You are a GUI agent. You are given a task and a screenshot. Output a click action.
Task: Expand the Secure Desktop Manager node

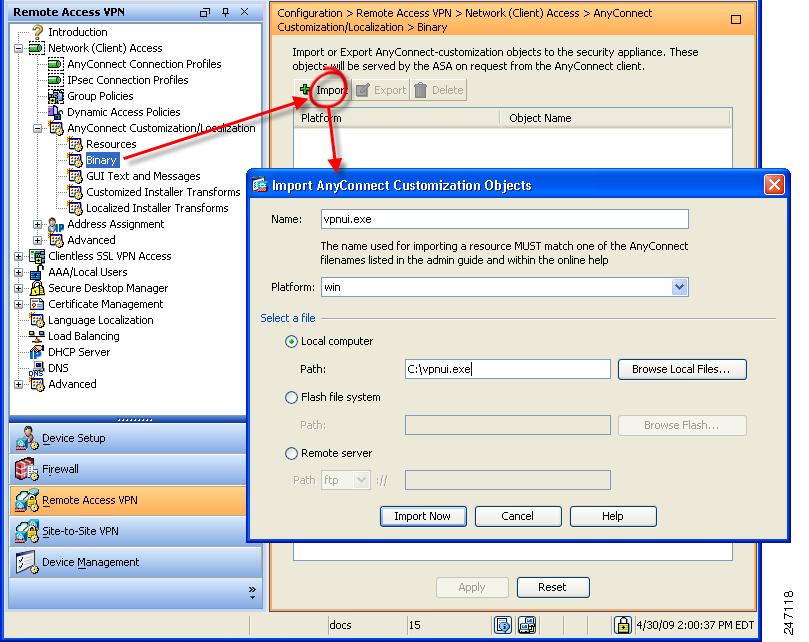tap(19, 288)
